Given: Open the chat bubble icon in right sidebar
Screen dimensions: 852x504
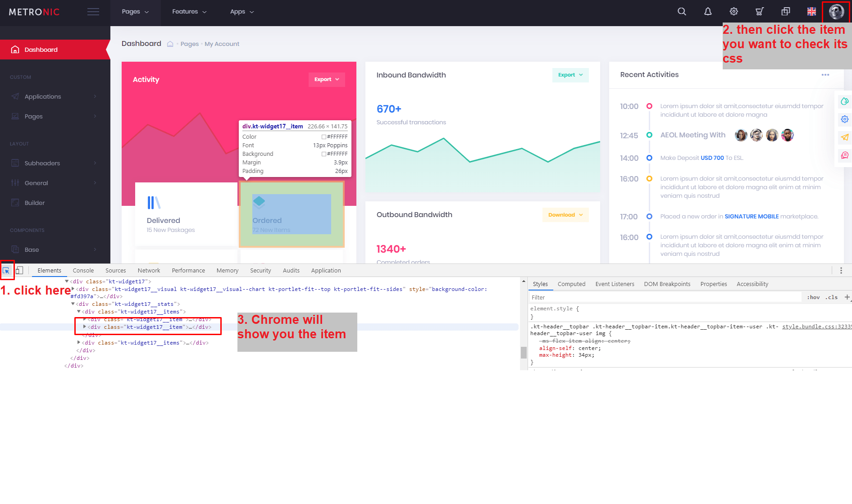Looking at the screenshot, I should [x=845, y=155].
